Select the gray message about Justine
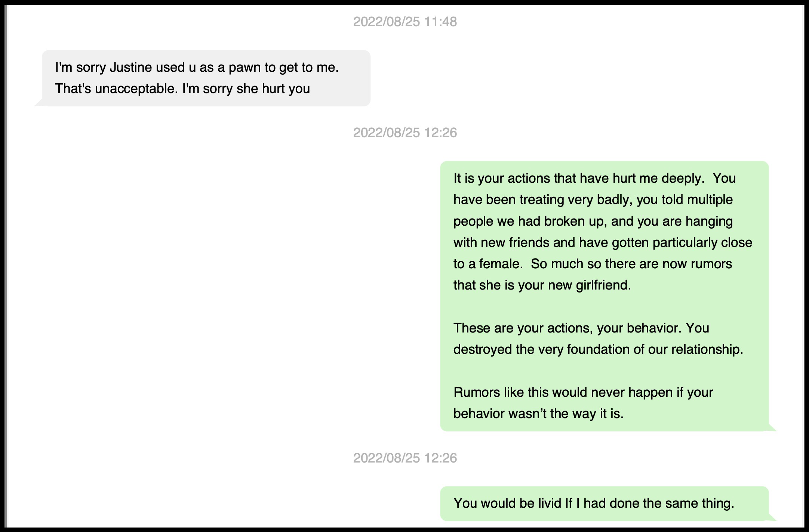The image size is (809, 532). (x=206, y=78)
